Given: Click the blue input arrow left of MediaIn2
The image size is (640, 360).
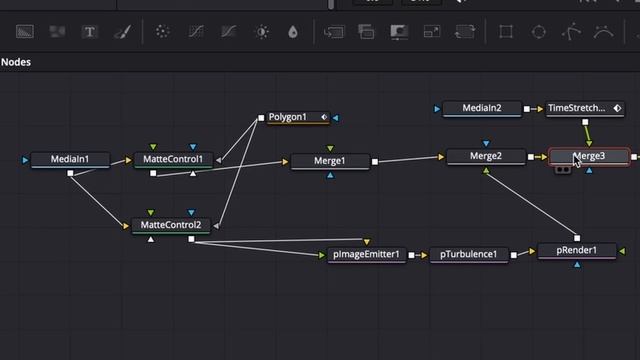Looking at the screenshot, I should pyautogui.click(x=437, y=109).
